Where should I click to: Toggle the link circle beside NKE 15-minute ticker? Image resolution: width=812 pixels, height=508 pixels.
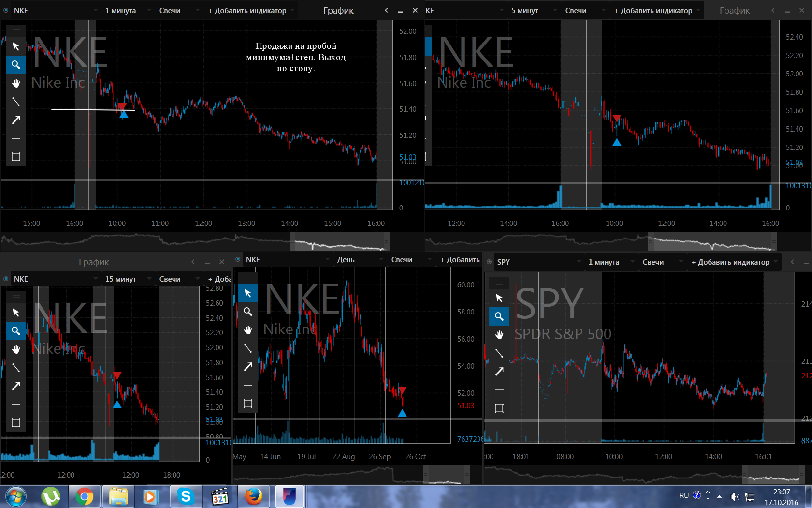point(6,279)
